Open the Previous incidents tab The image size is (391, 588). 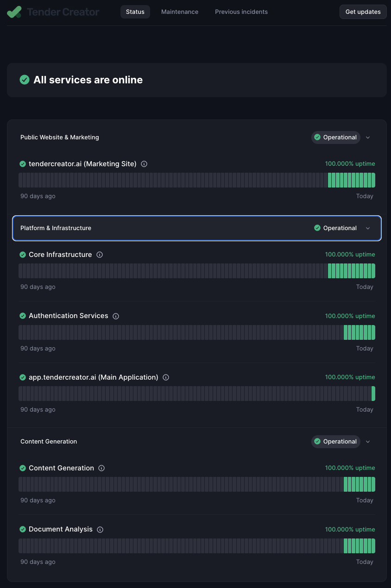[x=241, y=12]
